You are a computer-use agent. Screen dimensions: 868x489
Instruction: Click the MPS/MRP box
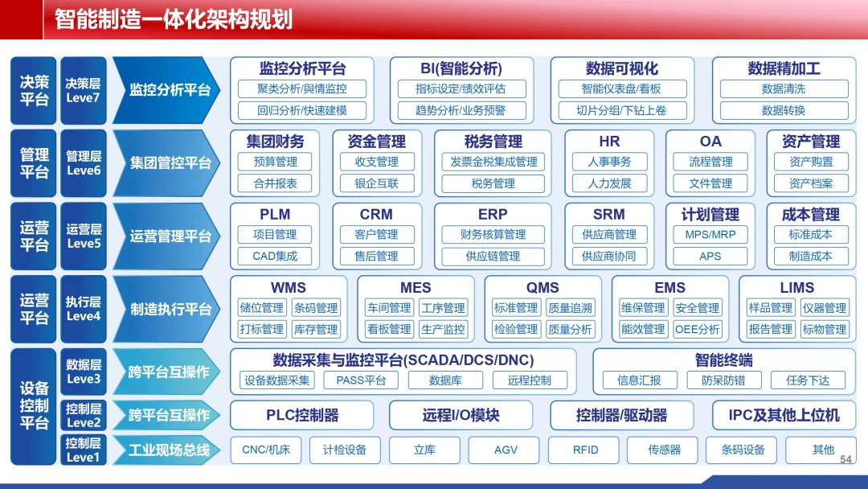pos(710,234)
